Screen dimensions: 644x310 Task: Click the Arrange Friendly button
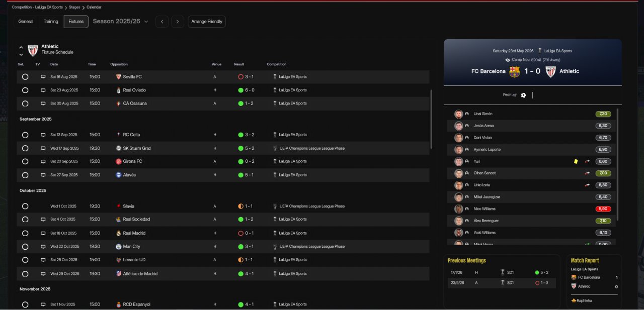pyautogui.click(x=207, y=22)
